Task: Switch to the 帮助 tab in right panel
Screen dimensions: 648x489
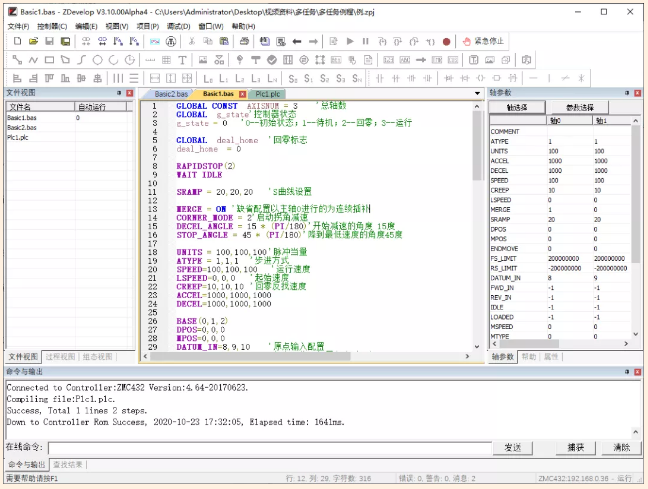Action: click(529, 357)
